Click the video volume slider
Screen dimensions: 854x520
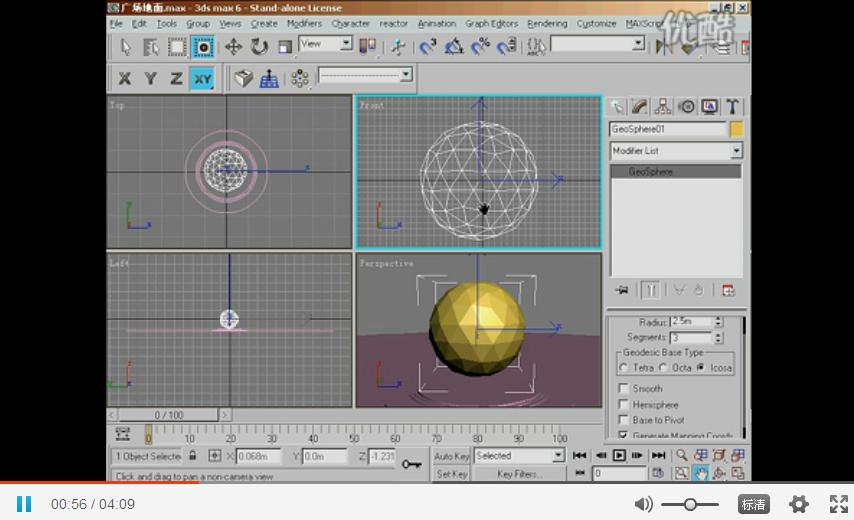(x=690, y=504)
